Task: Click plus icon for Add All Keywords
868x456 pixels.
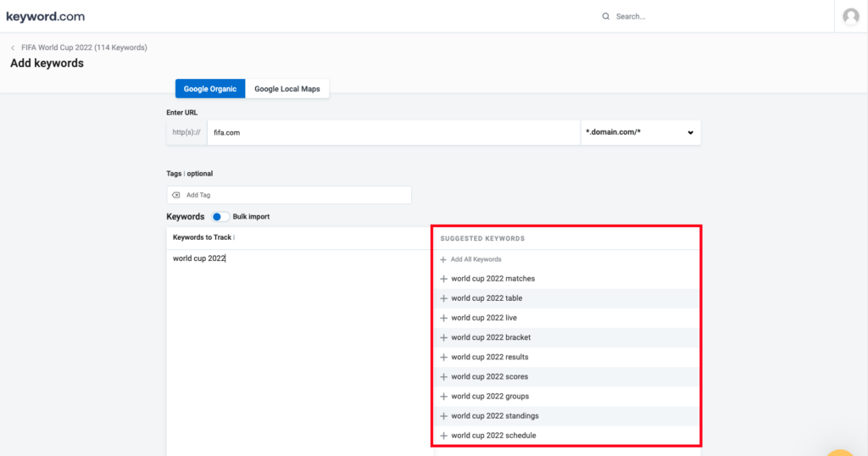Action: coord(442,259)
